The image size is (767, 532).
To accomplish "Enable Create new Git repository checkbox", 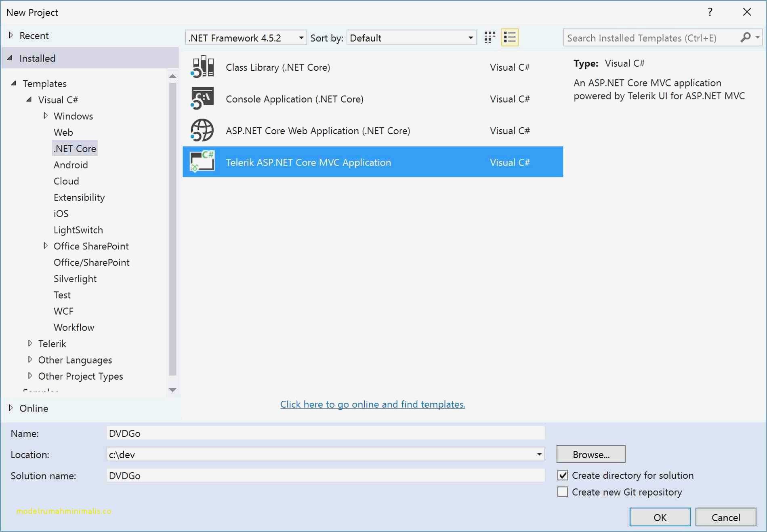I will pyautogui.click(x=563, y=492).
